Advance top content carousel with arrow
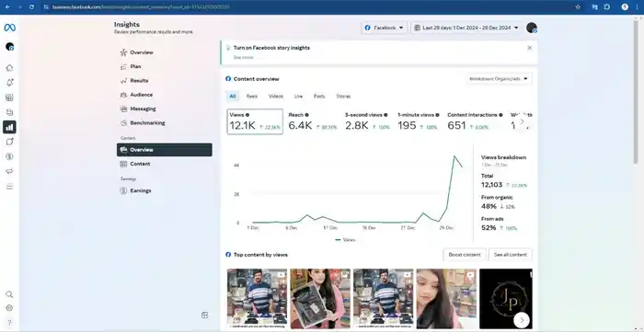The width and height of the screenshot is (644, 332). click(x=522, y=320)
